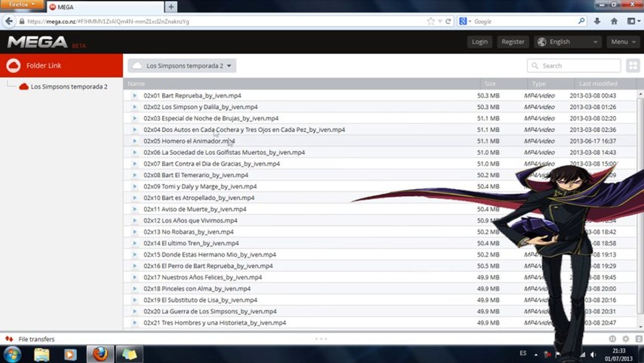Viewport: 644px width, 363px height.
Task: Click the MEGA search field
Action: coord(574,66)
